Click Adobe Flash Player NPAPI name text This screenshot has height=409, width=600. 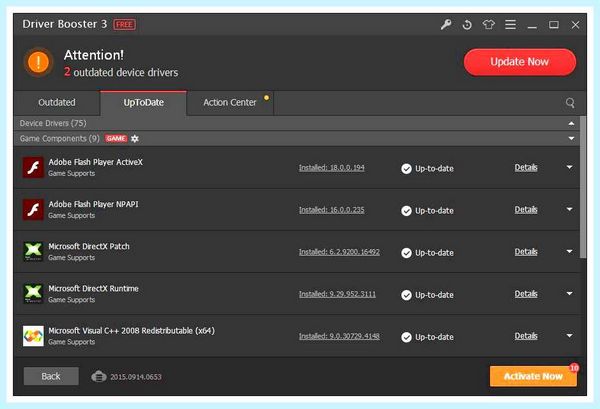point(93,204)
